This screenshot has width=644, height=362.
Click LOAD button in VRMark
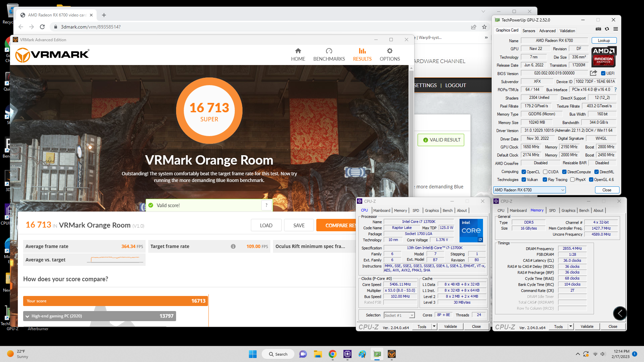click(x=266, y=226)
